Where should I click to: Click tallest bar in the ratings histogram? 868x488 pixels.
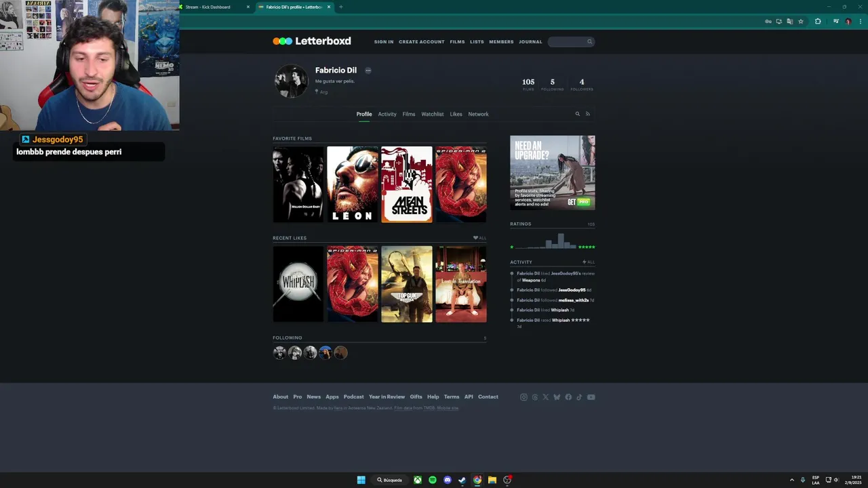[x=560, y=241]
